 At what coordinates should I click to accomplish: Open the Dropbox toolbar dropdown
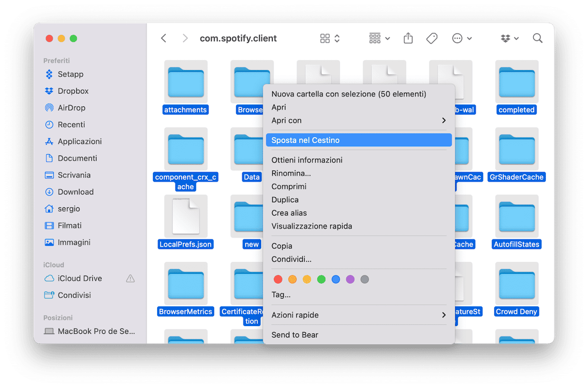[510, 38]
